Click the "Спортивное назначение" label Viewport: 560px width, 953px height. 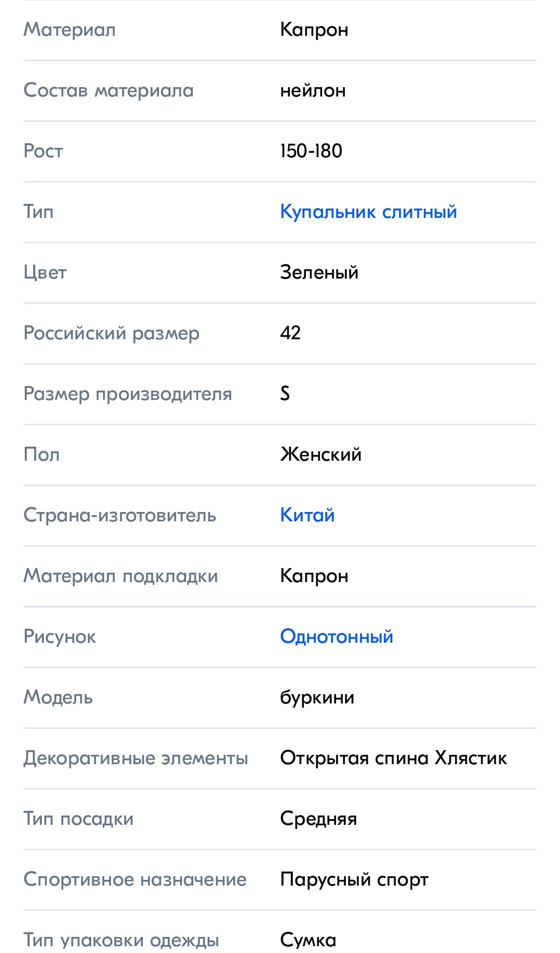(x=135, y=879)
